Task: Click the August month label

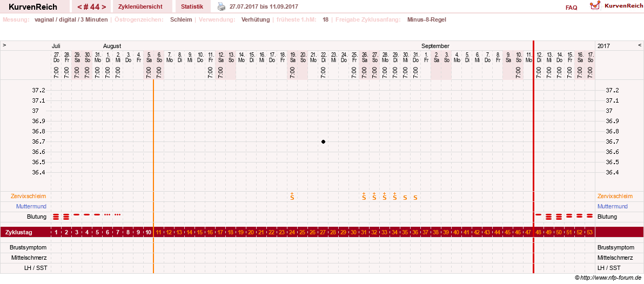Action: pyautogui.click(x=112, y=46)
